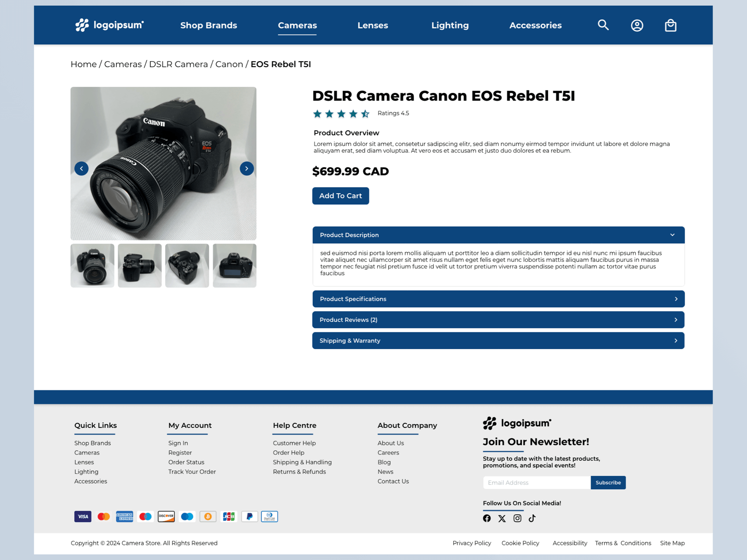Viewport: 747px width, 560px height.
Task: Open Order Status footer link
Action: coord(186,462)
